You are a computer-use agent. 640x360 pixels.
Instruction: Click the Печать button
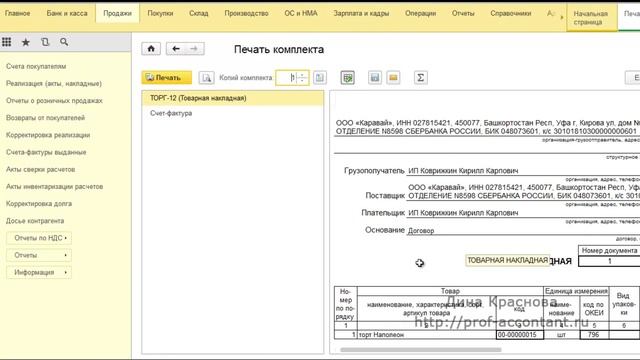pos(167,78)
